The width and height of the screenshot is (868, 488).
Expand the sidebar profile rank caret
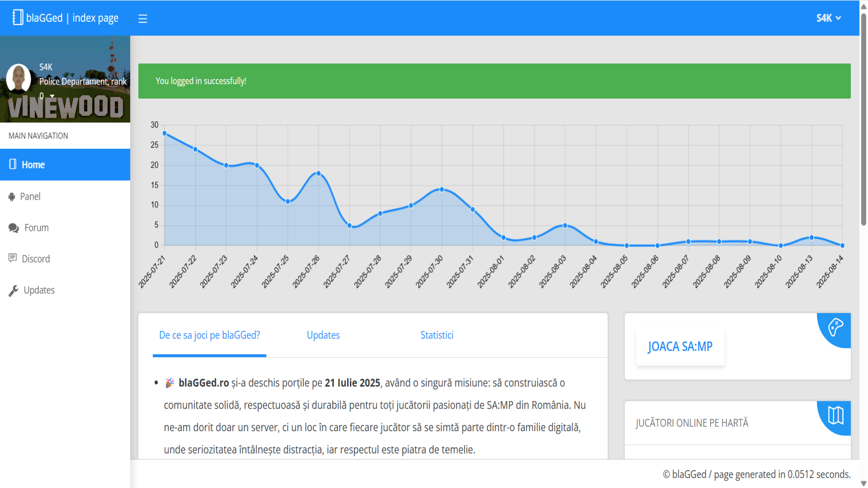coord(52,96)
